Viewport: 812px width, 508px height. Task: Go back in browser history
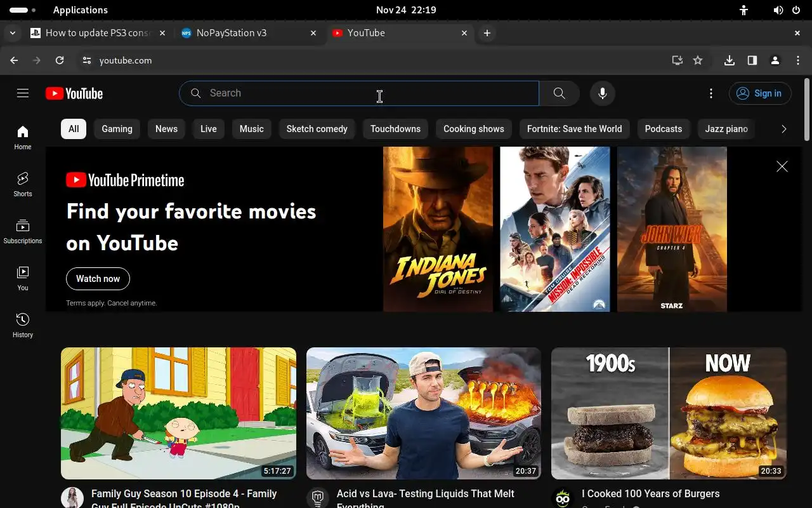tap(14, 60)
